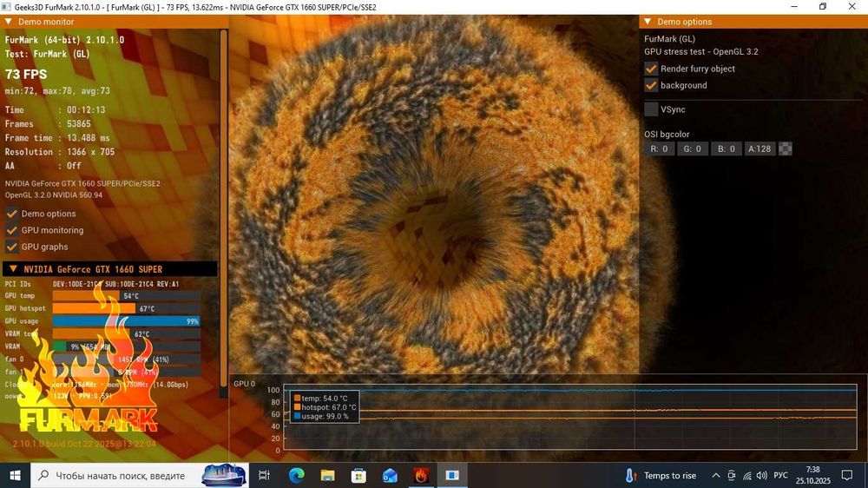Click the Demo monitor panel scrollbar
868x488 pixels.
click(x=224, y=210)
